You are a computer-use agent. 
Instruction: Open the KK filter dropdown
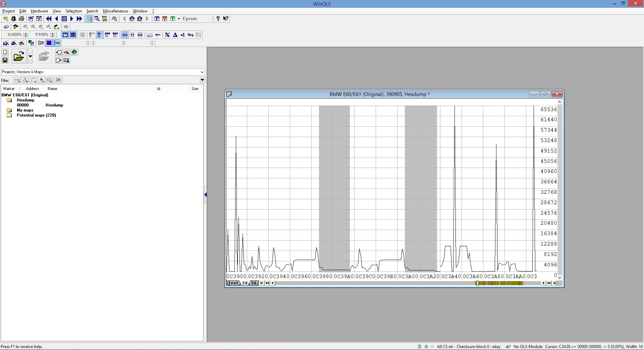pyautogui.click(x=49, y=80)
